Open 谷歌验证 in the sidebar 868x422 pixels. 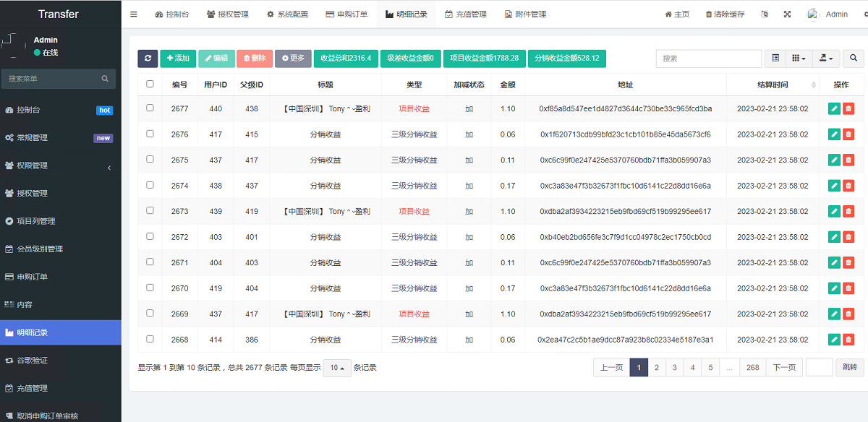pyautogui.click(x=61, y=360)
